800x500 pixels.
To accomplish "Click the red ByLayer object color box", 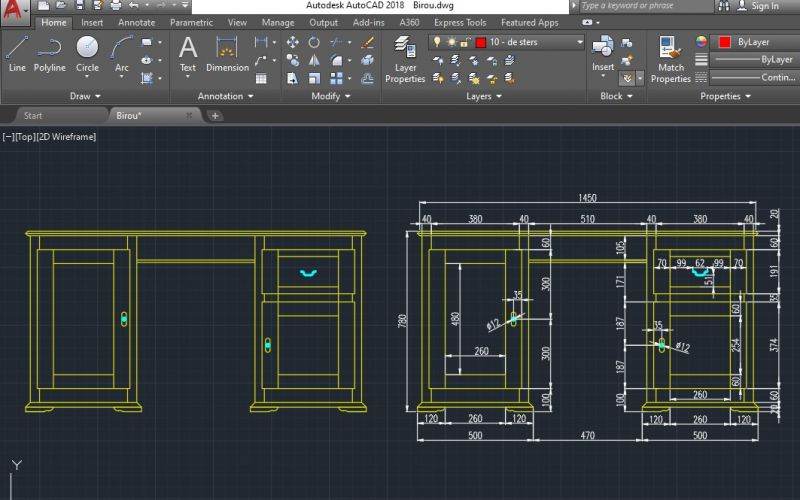I will tap(725, 43).
